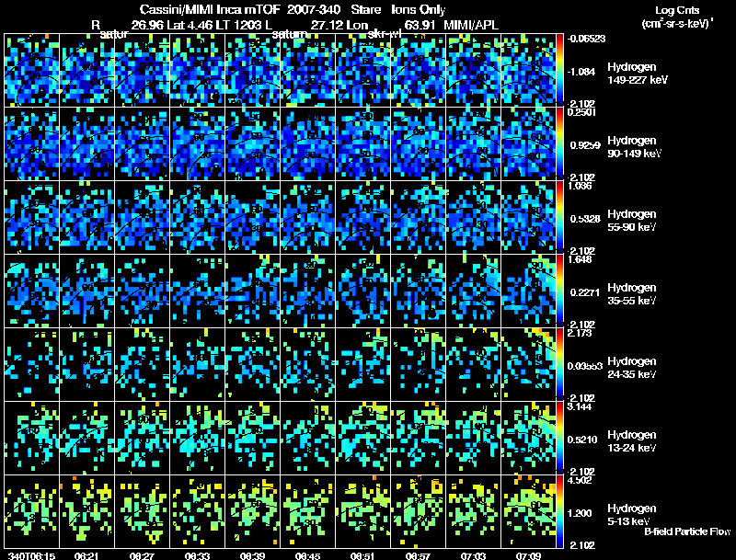Click the '1.036' color scale value
Viewport: 736px width, 560px height.
tap(580, 186)
